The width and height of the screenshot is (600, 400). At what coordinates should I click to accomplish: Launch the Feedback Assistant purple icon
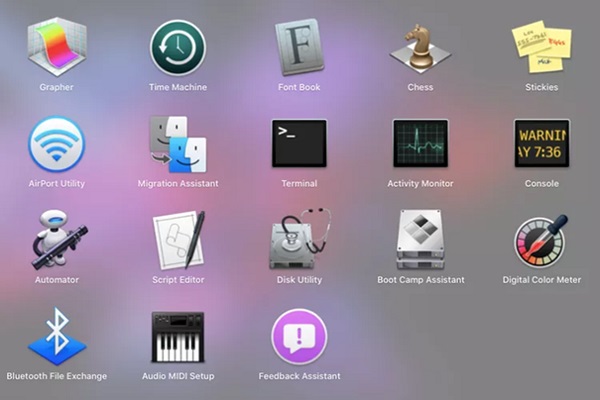click(299, 336)
